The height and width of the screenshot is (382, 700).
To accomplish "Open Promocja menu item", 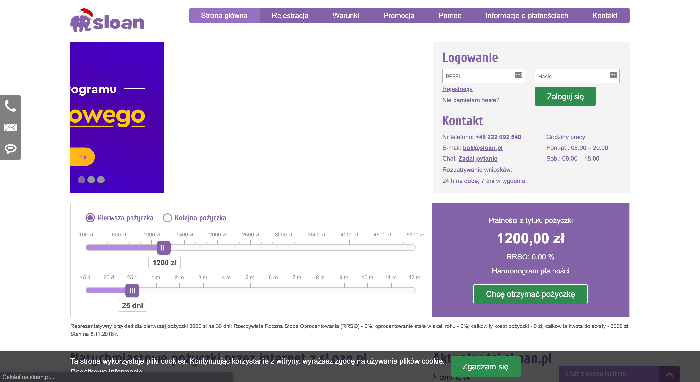I will point(399,16).
